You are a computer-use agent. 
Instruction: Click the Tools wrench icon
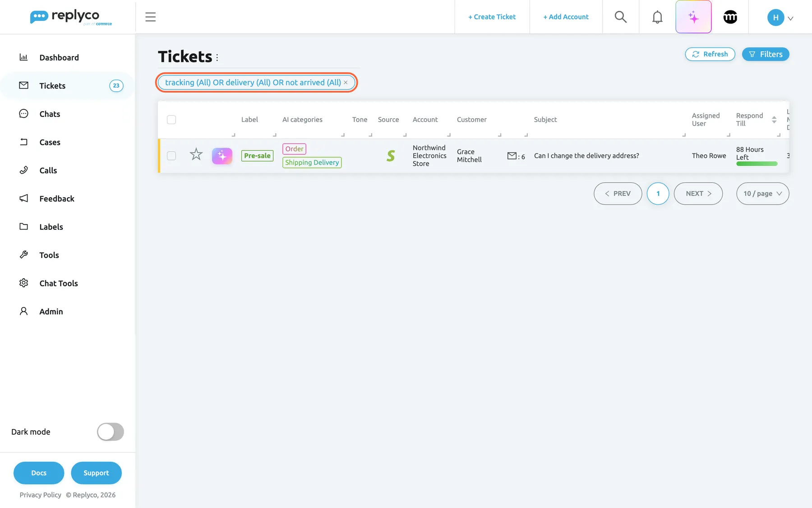click(x=24, y=255)
